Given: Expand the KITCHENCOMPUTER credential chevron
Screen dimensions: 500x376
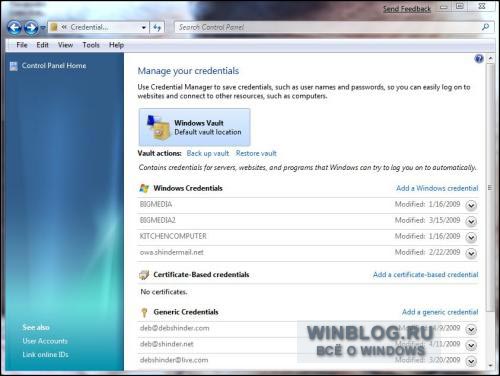Looking at the screenshot, I should (471, 237).
